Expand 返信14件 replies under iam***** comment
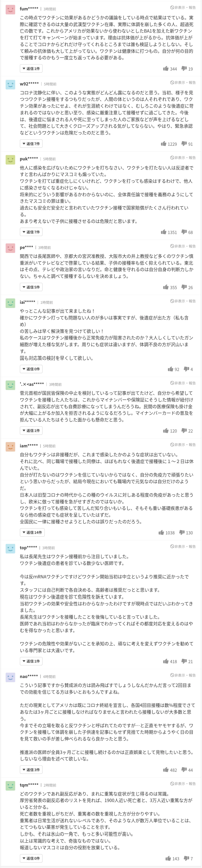 pos(32,533)
